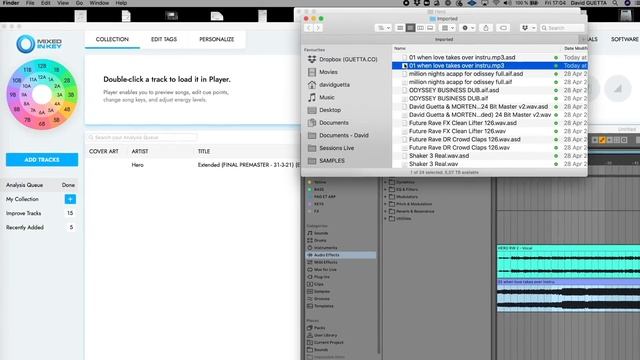
Task: Click the plus button beside My Collection
Action: (70, 199)
